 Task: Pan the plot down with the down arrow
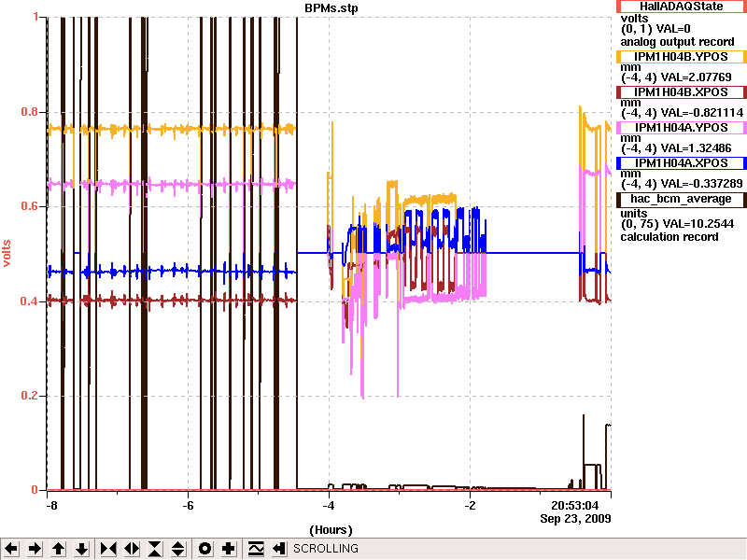[x=82, y=549]
